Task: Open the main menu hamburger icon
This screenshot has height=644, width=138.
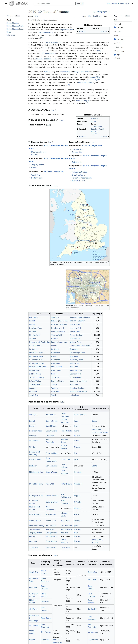Action: [6, 4]
